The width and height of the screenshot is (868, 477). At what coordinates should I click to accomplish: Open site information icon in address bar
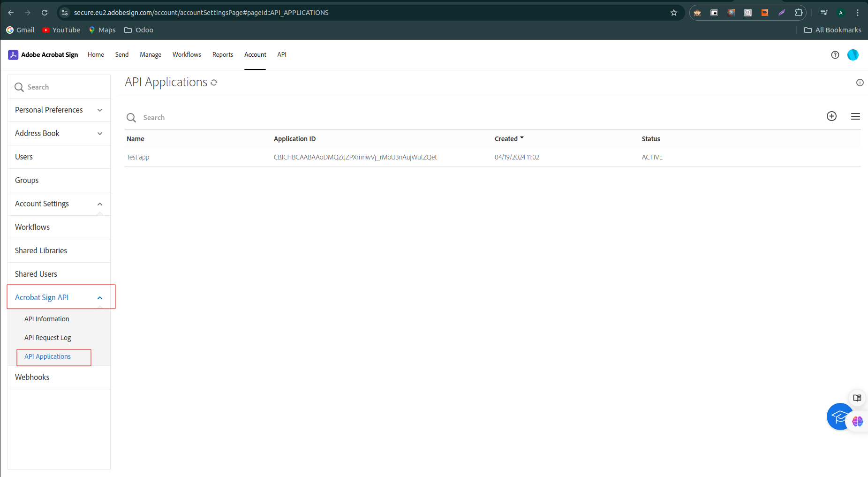65,13
